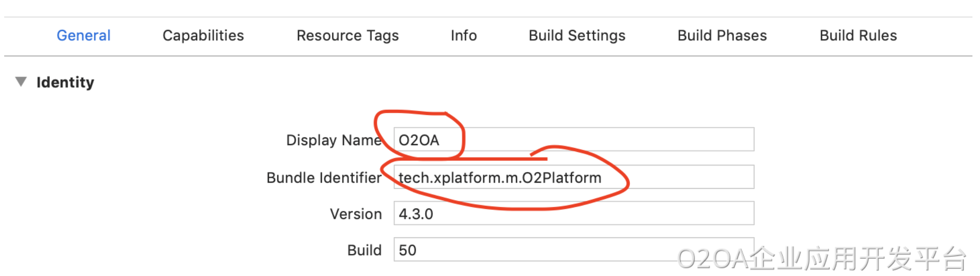Select the Resource Tags tab

click(x=347, y=36)
